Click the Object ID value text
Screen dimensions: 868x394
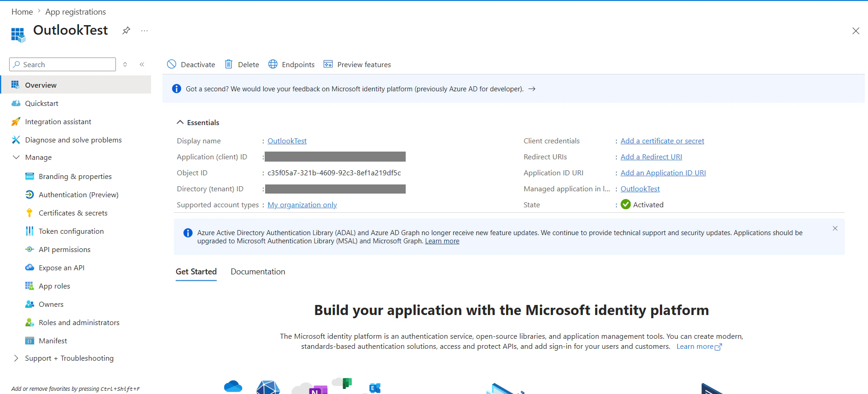pyautogui.click(x=334, y=173)
